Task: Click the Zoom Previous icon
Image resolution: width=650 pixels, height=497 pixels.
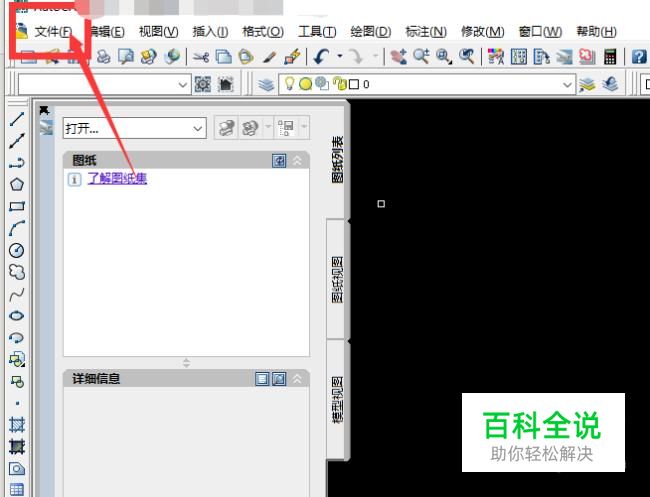Action: click(467, 57)
